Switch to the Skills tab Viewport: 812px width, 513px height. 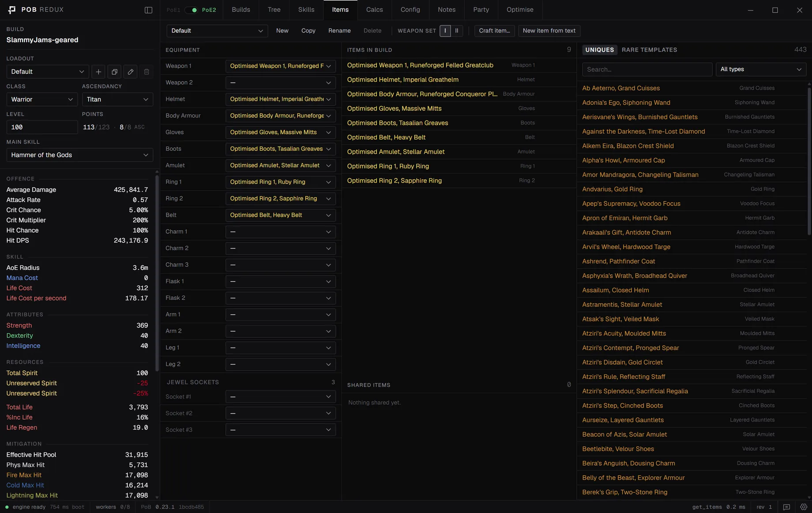pos(306,10)
